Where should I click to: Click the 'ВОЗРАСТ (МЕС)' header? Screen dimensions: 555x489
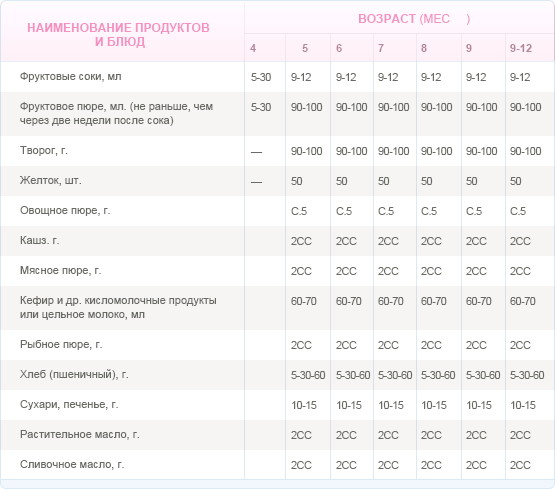[414, 19]
